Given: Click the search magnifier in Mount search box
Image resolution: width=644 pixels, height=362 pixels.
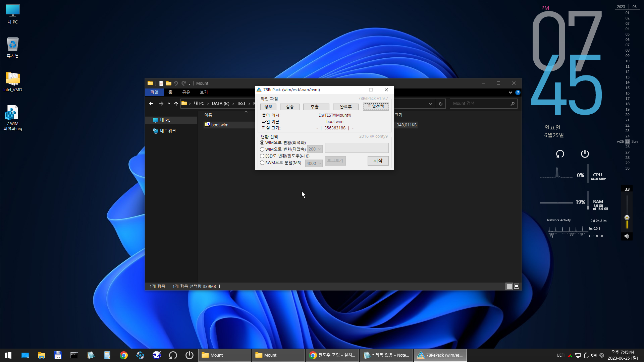Looking at the screenshot, I should tap(513, 104).
